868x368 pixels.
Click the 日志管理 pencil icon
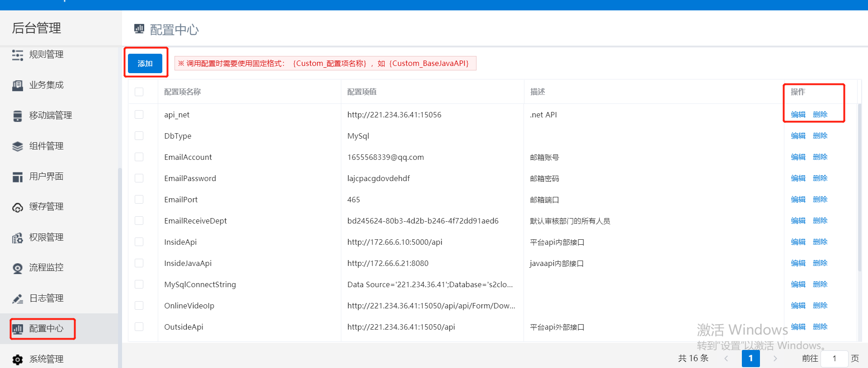coord(18,299)
